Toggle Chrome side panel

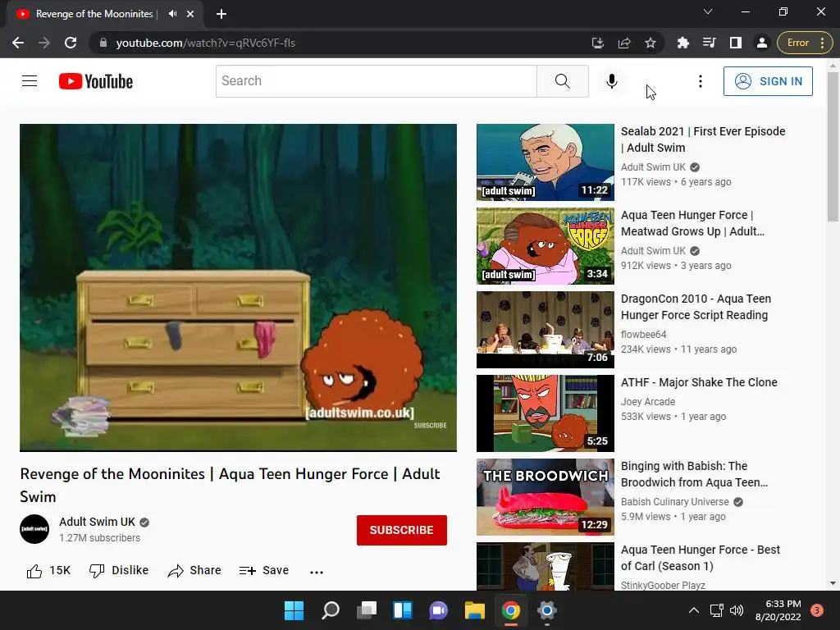coord(736,43)
